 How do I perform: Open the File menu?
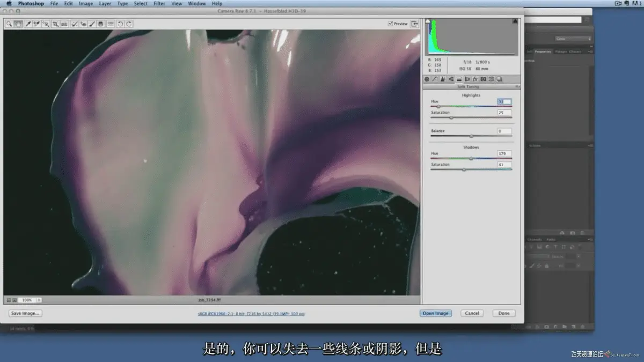coord(54,3)
